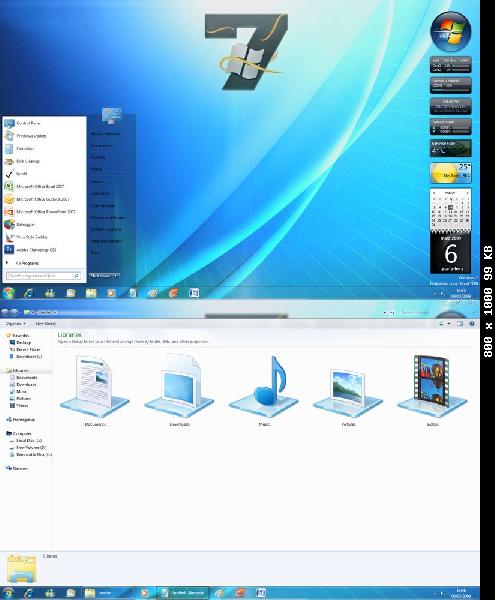495x600 pixels.
Task: Click the Shut down button in Start menu
Action: (101, 276)
